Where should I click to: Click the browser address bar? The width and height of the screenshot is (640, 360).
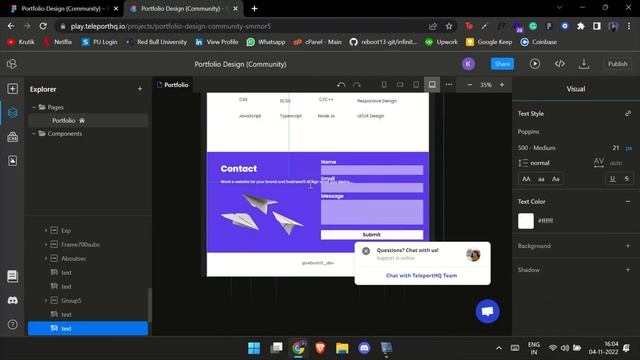tap(245, 26)
